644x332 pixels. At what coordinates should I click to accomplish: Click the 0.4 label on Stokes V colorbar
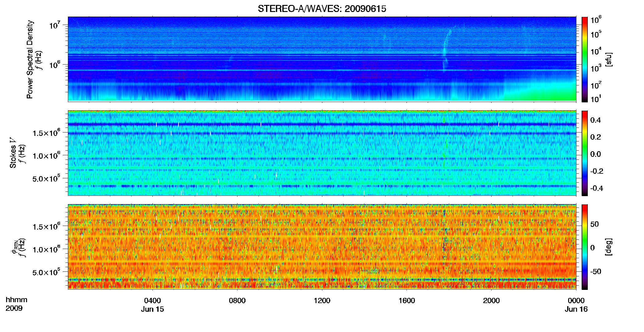[595, 120]
